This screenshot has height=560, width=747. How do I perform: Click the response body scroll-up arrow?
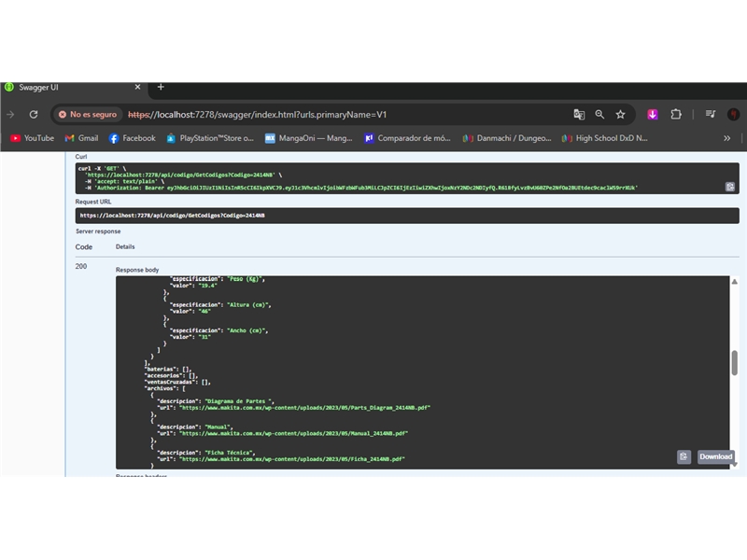click(x=734, y=281)
